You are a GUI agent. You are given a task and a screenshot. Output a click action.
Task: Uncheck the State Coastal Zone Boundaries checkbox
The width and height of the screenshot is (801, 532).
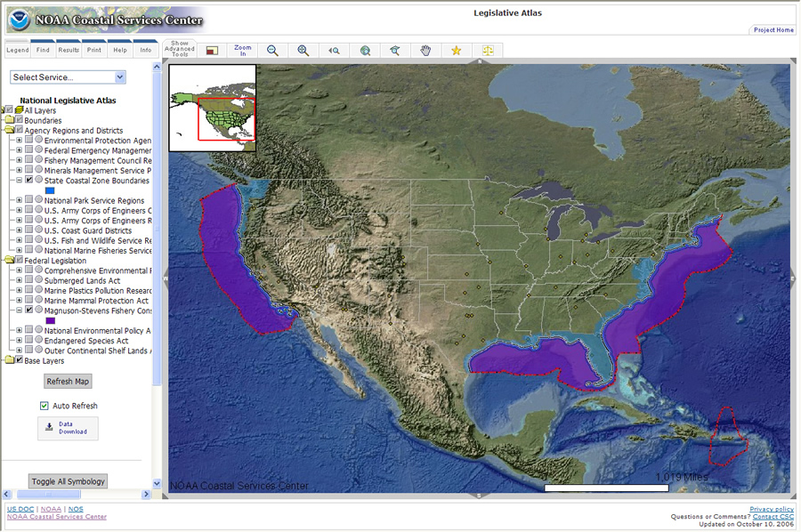pos(29,180)
